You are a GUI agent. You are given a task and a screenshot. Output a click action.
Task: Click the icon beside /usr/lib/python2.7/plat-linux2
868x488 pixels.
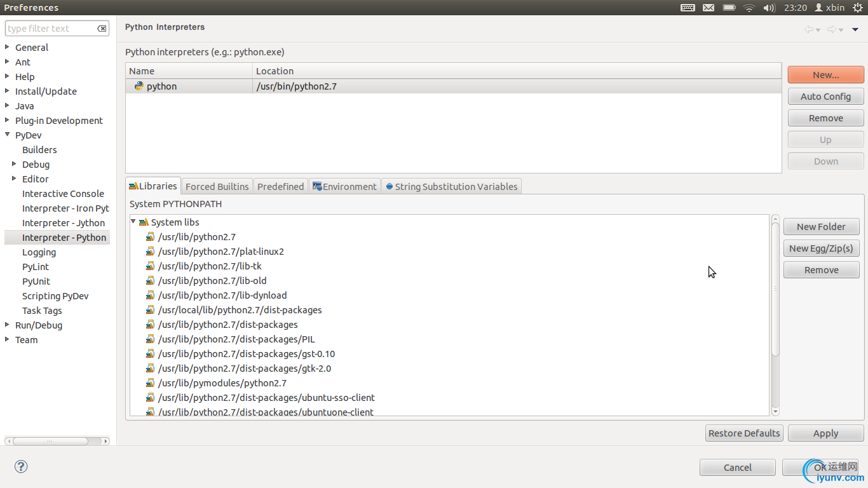pyautogui.click(x=150, y=252)
